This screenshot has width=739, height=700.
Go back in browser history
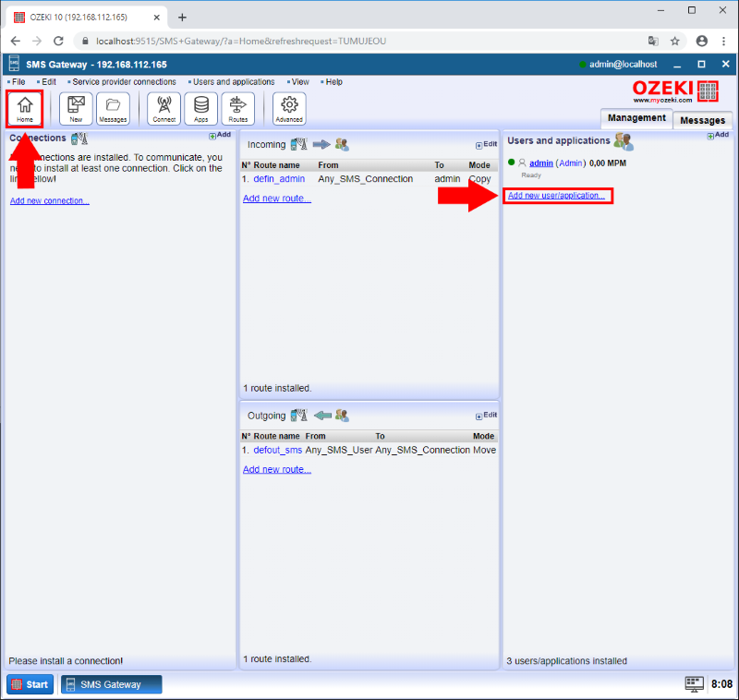click(x=15, y=41)
